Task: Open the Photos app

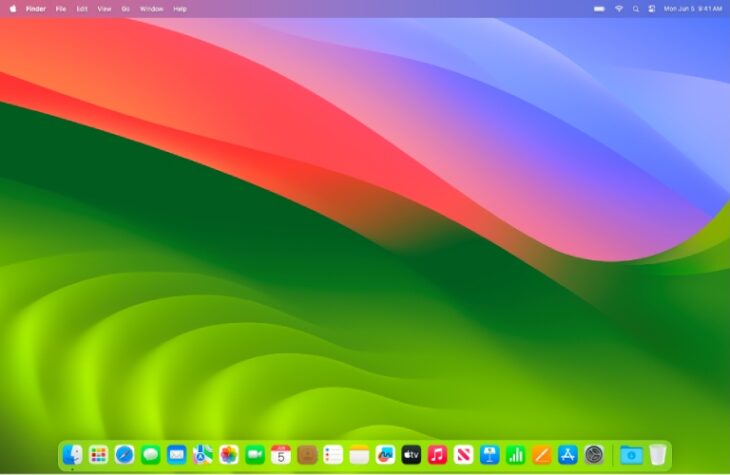Action: point(229,455)
